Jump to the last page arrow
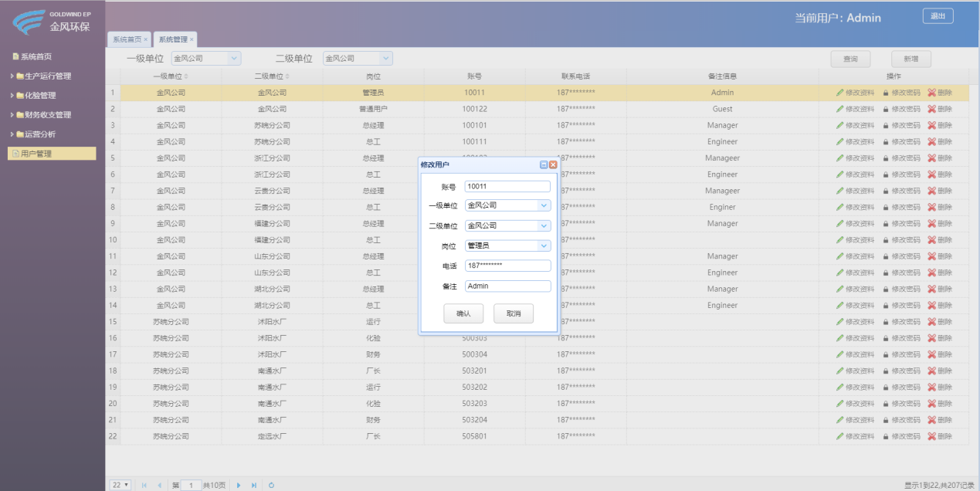Image resolution: width=980 pixels, height=491 pixels. [254, 485]
